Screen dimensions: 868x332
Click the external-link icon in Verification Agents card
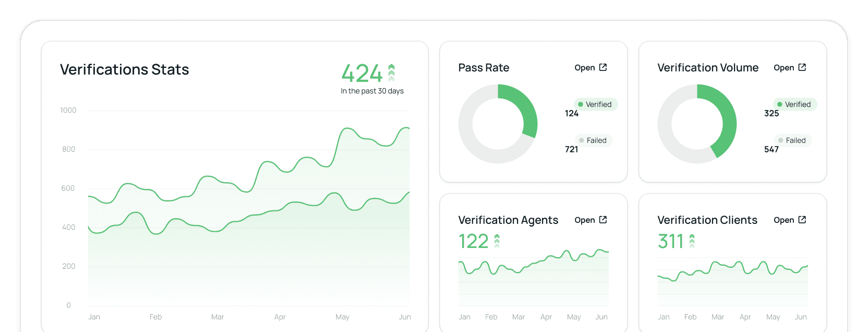coord(603,220)
